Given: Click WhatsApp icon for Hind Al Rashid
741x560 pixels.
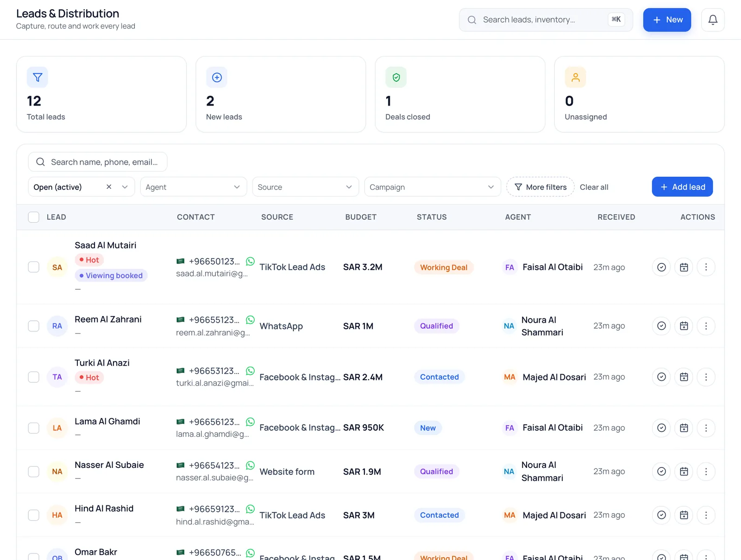Looking at the screenshot, I should (x=250, y=509).
